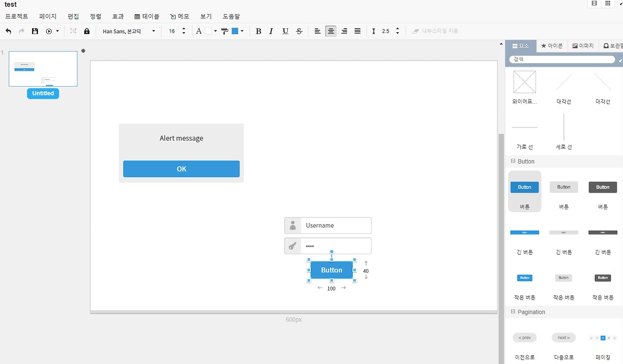Select the 다음으로 next pagination element

click(x=564, y=343)
